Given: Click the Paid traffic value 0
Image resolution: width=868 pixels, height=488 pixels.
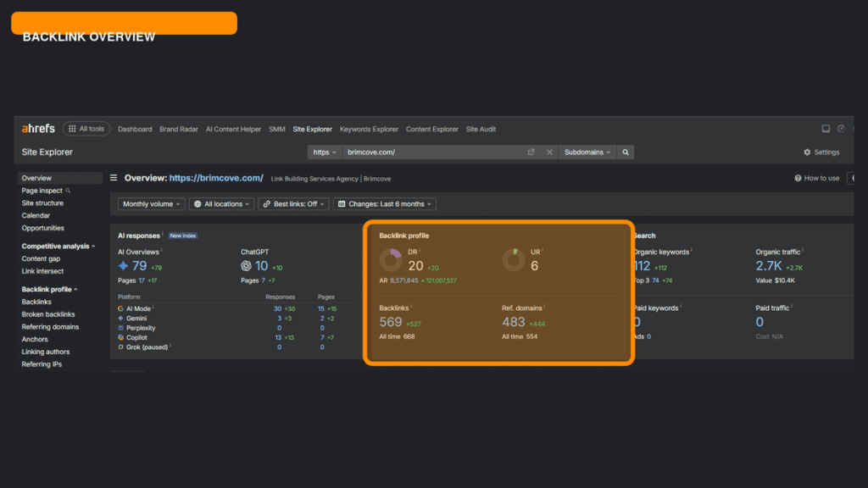Looking at the screenshot, I should point(759,322).
